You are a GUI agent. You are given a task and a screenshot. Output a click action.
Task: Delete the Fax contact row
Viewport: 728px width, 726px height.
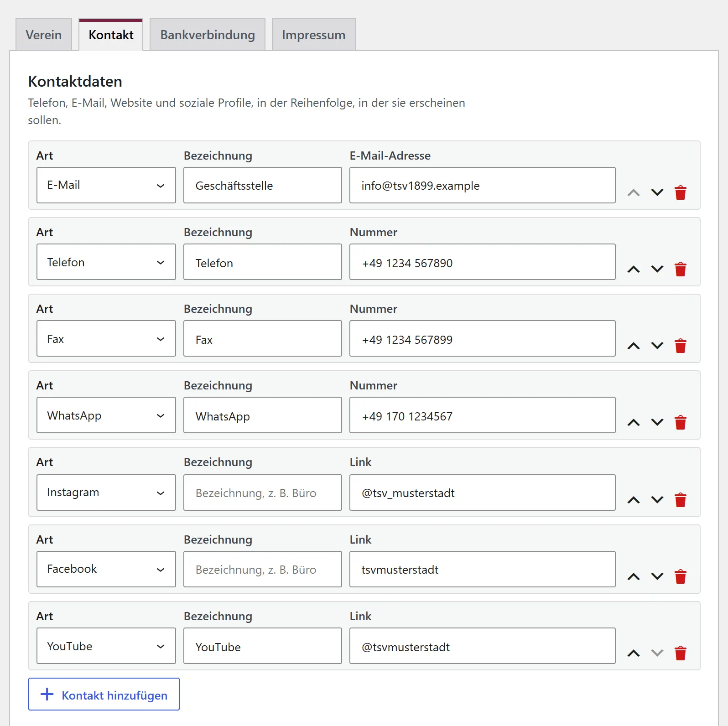(681, 346)
